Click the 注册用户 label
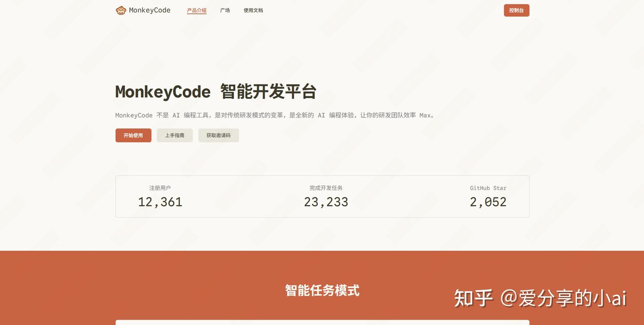 point(160,188)
